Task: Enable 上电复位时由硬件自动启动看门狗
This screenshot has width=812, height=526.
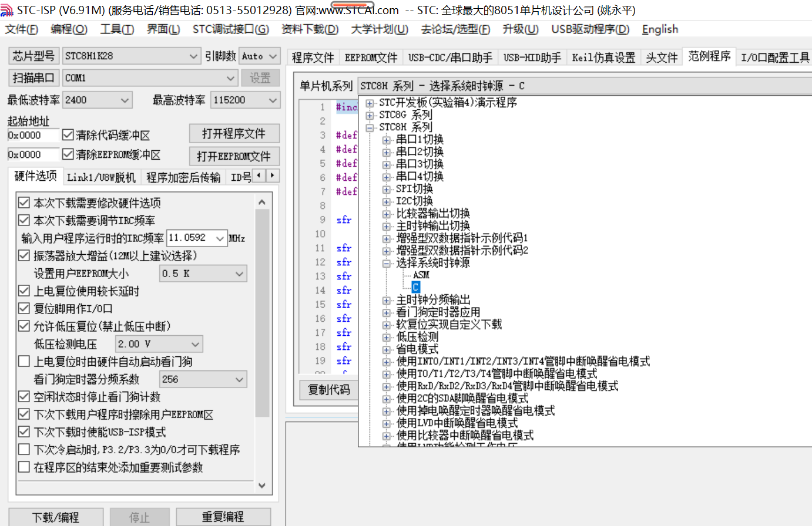Action: 24,362
